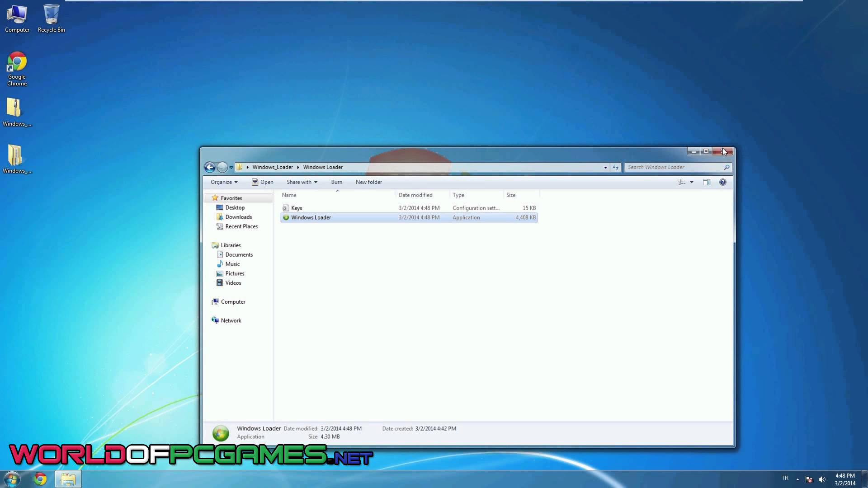This screenshot has width=868, height=488.
Task: Expand the view options dropdown arrow
Action: point(692,182)
